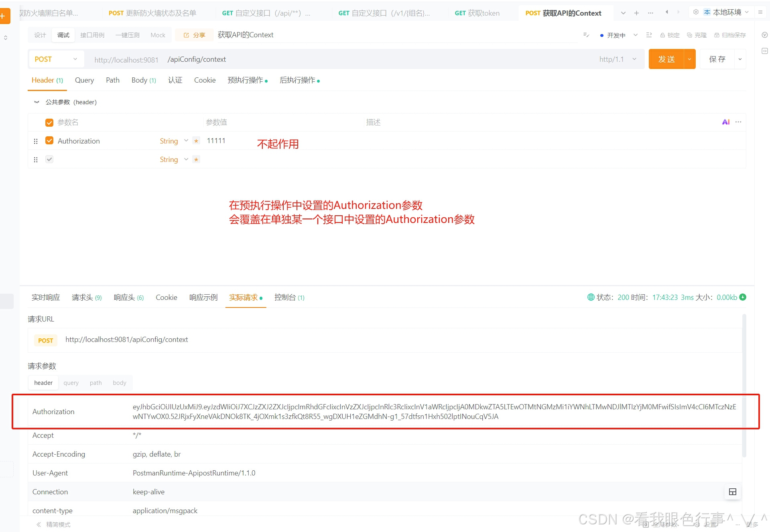Check the empty parameter row checkbox
This screenshot has width=770, height=532.
tap(49, 159)
